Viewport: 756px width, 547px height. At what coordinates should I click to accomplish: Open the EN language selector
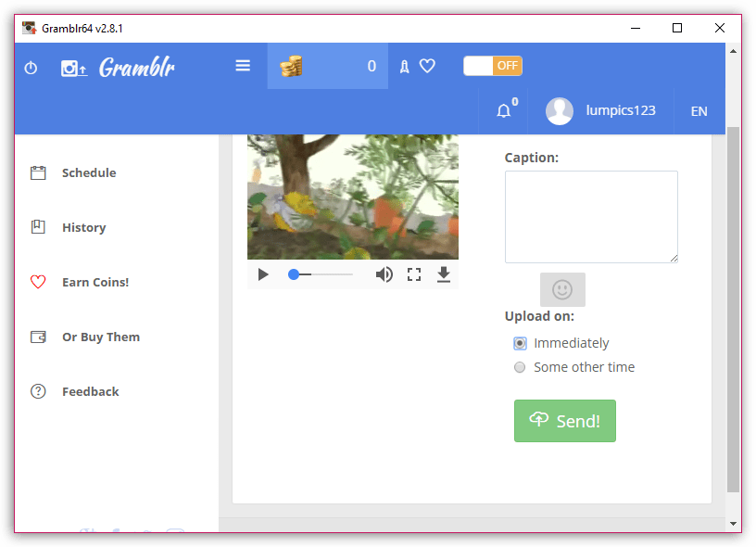pyautogui.click(x=699, y=111)
